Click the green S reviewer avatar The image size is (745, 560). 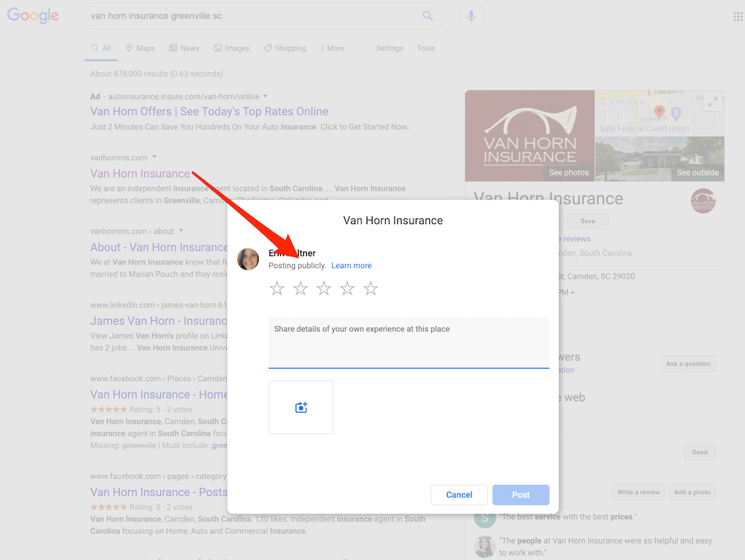(485, 517)
